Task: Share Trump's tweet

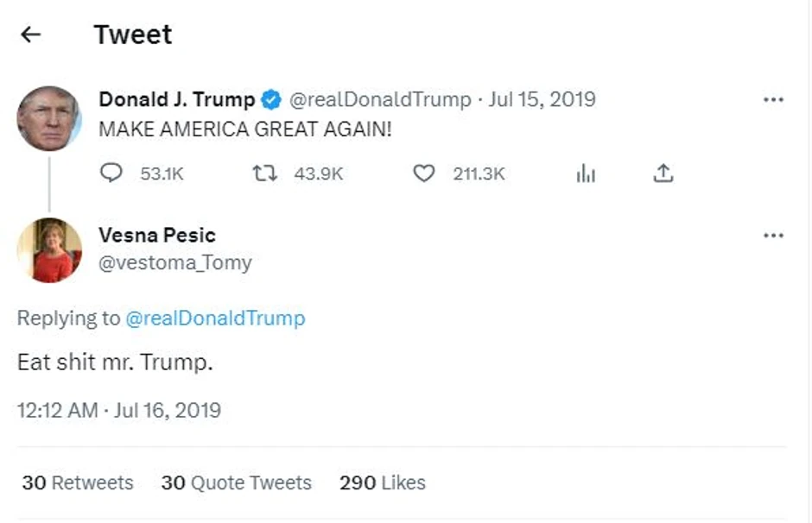Action: click(x=663, y=173)
